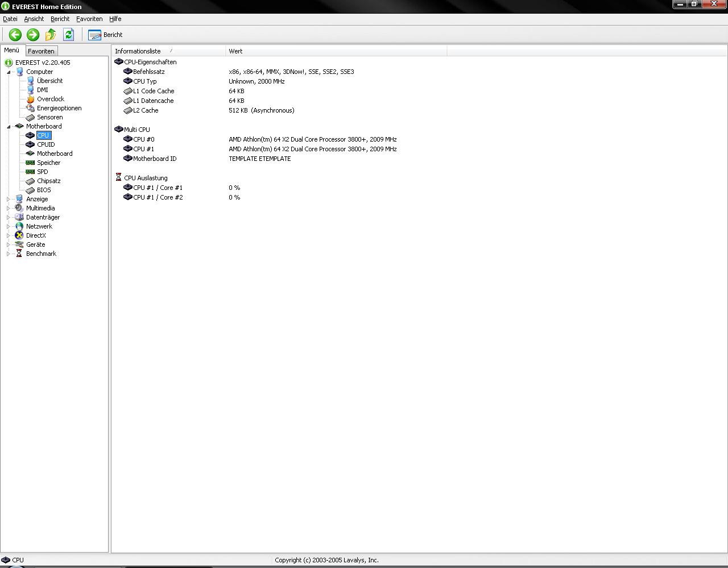
Task: Select the DMI icon in tree
Action: (x=30, y=90)
